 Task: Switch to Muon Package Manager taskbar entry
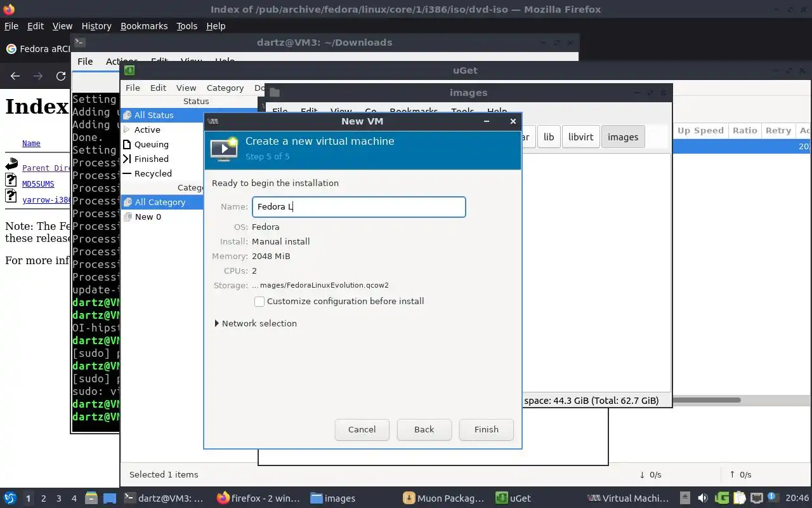click(445, 498)
